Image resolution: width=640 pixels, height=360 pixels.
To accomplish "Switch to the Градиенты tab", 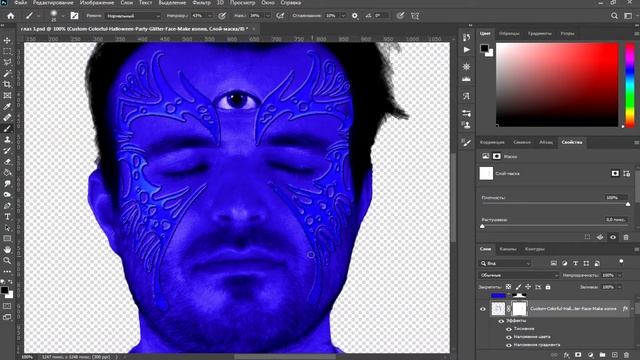I will tap(540, 33).
